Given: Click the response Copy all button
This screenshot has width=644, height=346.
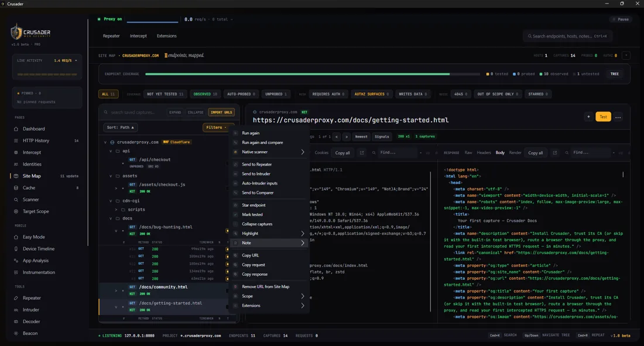Looking at the screenshot, I should click(535, 153).
